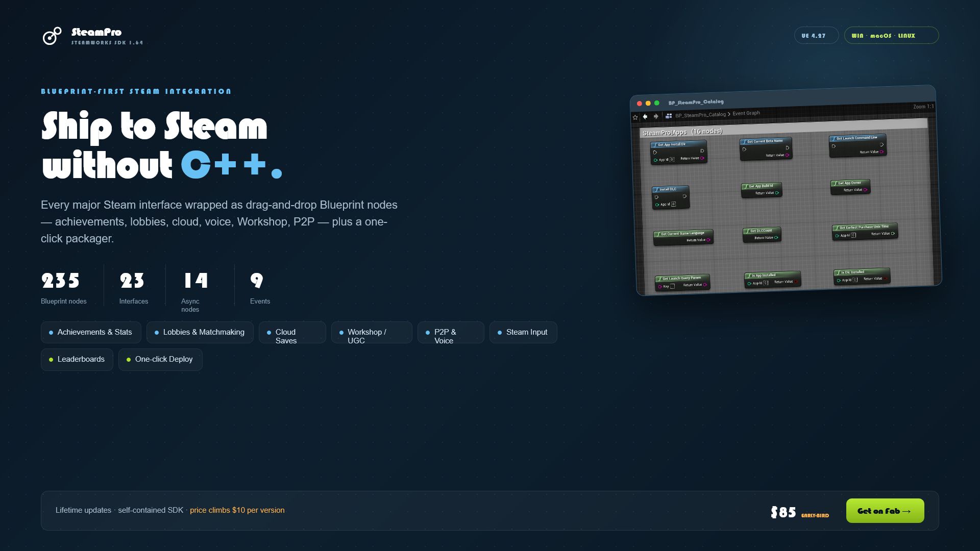Screen dimensions: 980x551
Task: Click the green window dot on BP_SteamPro_Catalog
Action: click(x=657, y=103)
